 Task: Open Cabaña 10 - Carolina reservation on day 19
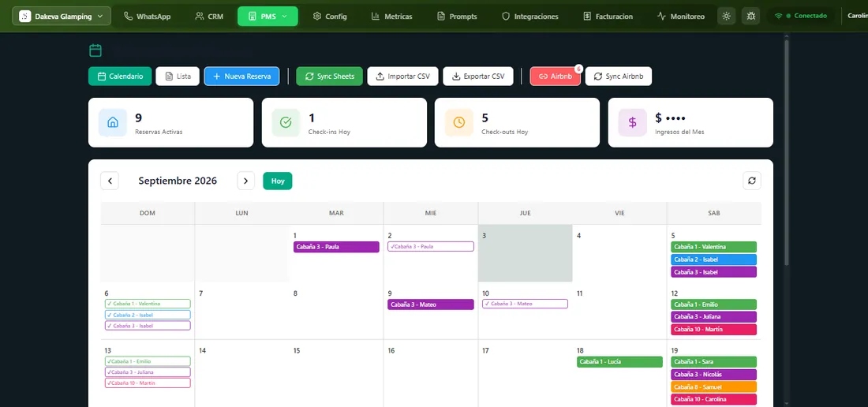point(713,399)
